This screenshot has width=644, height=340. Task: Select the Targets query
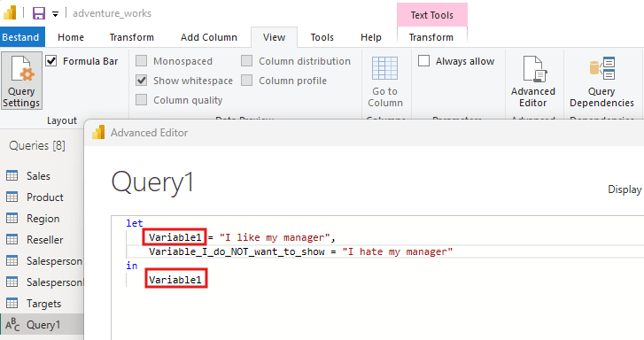[43, 304]
